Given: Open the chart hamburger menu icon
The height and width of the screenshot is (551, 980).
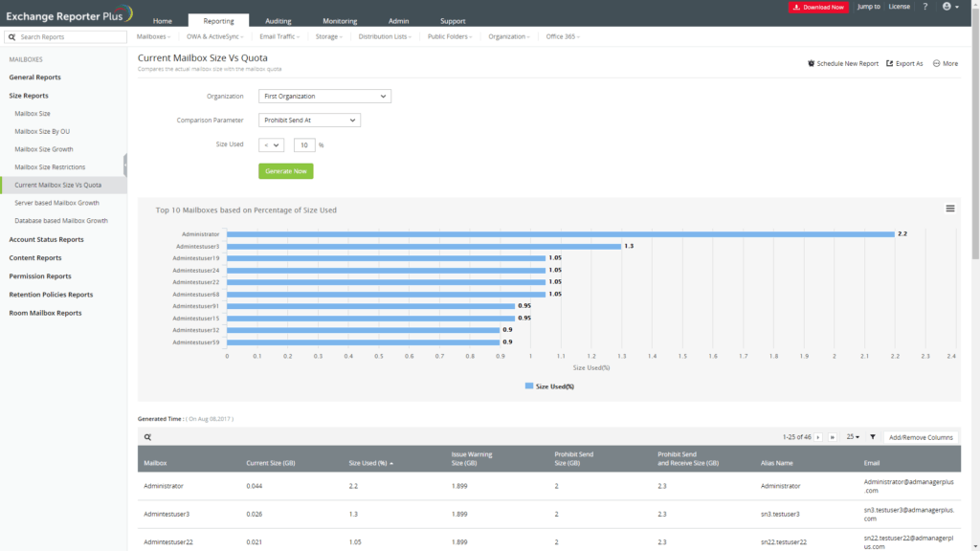Looking at the screenshot, I should pyautogui.click(x=950, y=209).
